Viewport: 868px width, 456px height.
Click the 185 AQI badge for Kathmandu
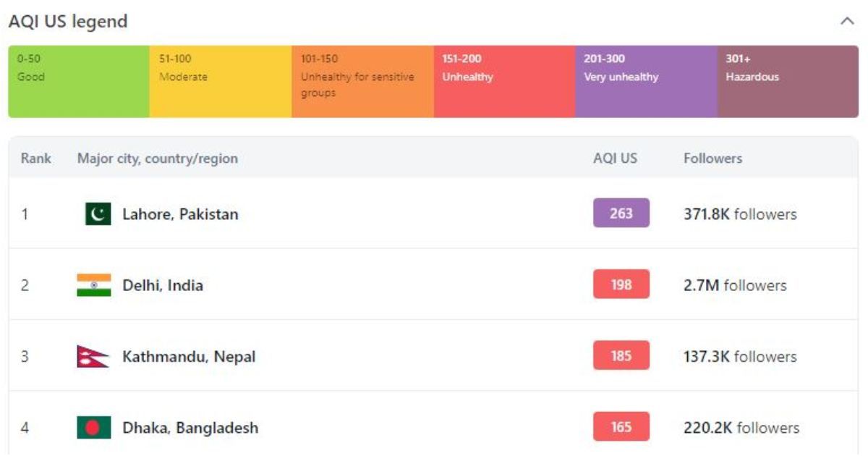621,355
